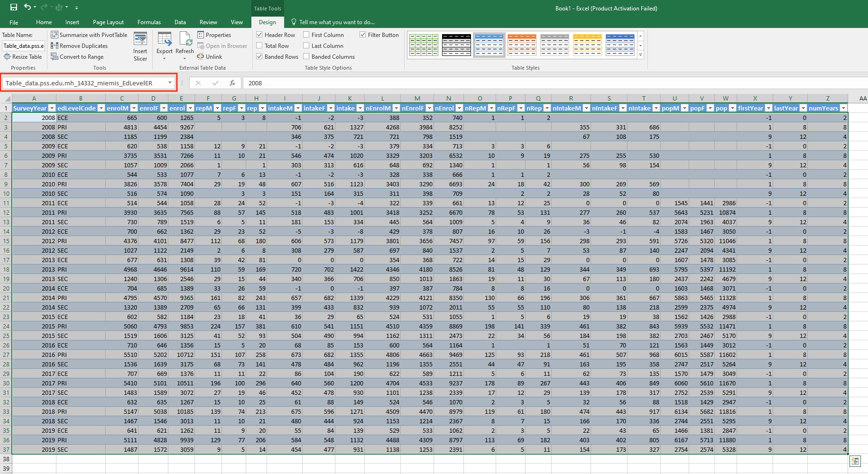This screenshot has width=868, height=474.
Task: Expand the Table Styles gallery
Action: pos(641,55)
